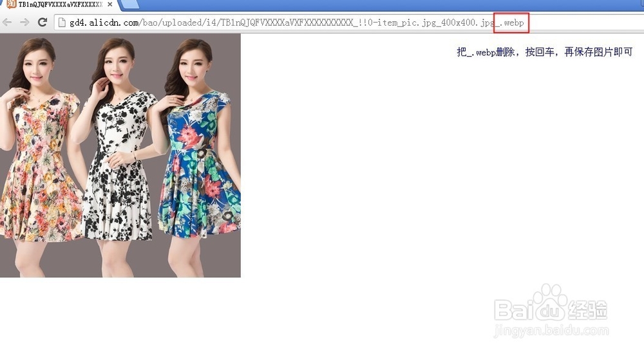Select the TB1nQJQFVXXXXaVXFXXXXXX browser tab
The image size is (644, 352).
[x=59, y=5]
